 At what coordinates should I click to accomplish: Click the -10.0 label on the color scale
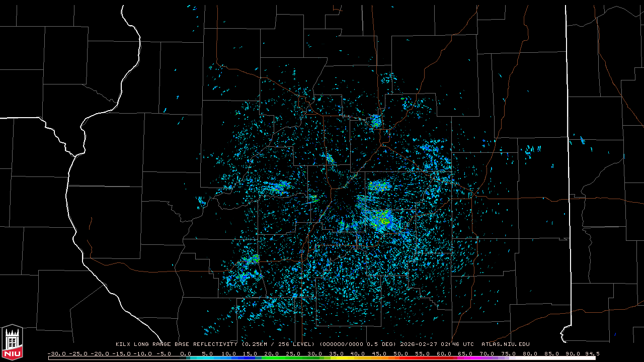(x=142, y=353)
